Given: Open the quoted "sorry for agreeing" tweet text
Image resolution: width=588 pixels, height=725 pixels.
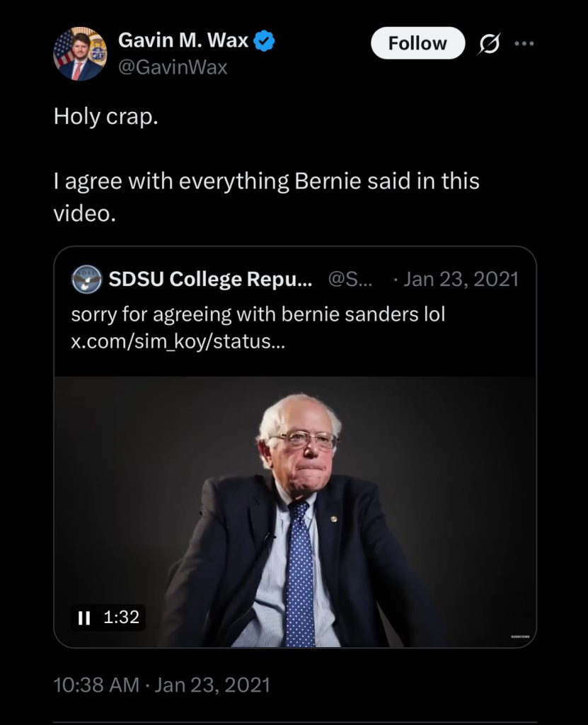Looking at the screenshot, I should point(258,314).
